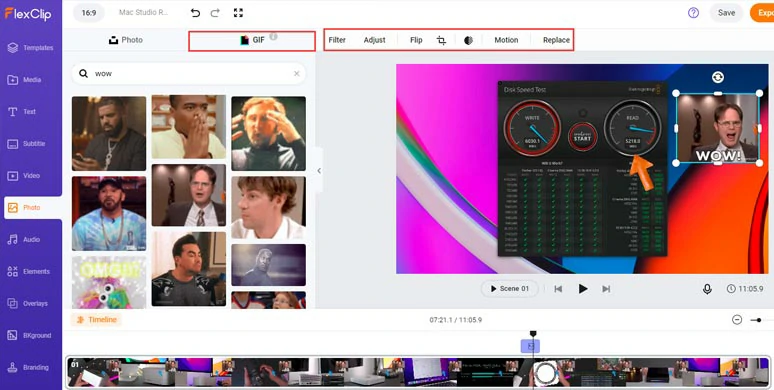Open the 16:9 aspect ratio selector
The height and width of the screenshot is (390, 774).
click(x=89, y=13)
